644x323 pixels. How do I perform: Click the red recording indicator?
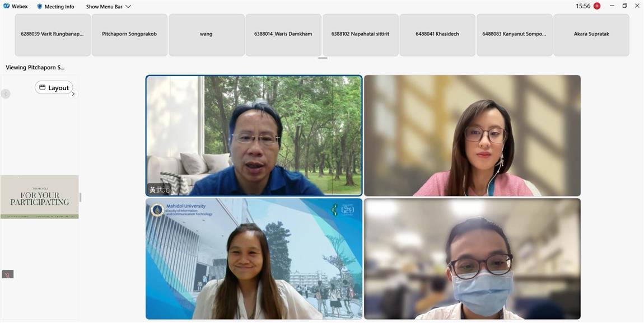(x=597, y=6)
